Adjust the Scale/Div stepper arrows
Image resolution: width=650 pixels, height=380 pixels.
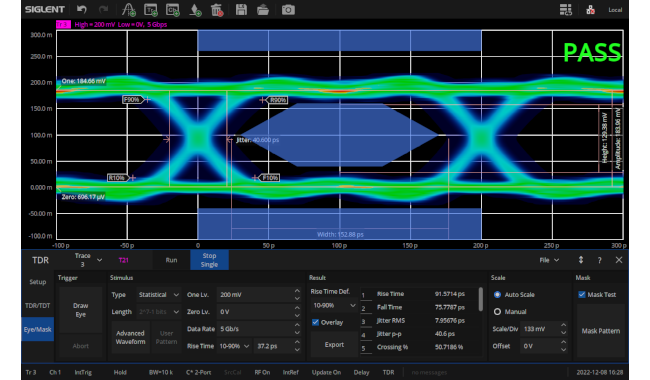[x=563, y=329]
